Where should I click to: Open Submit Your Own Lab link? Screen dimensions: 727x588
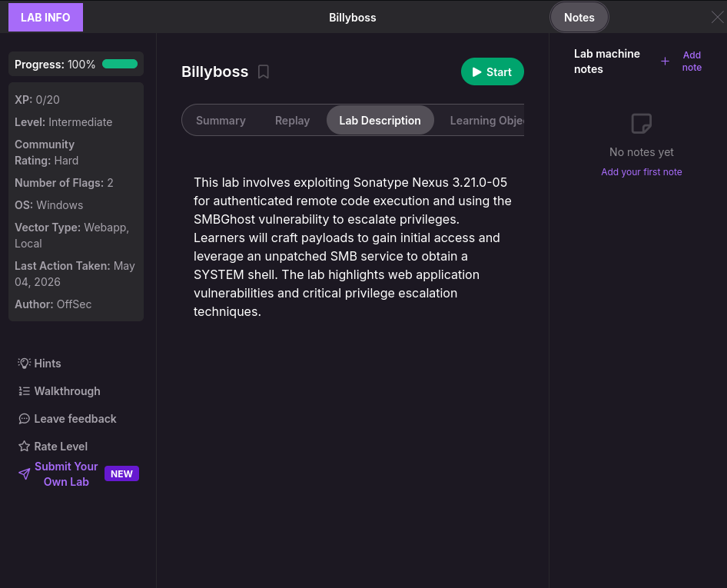click(x=66, y=474)
